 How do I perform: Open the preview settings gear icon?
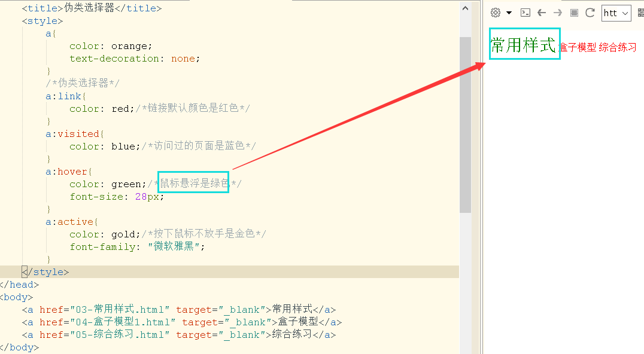click(496, 13)
